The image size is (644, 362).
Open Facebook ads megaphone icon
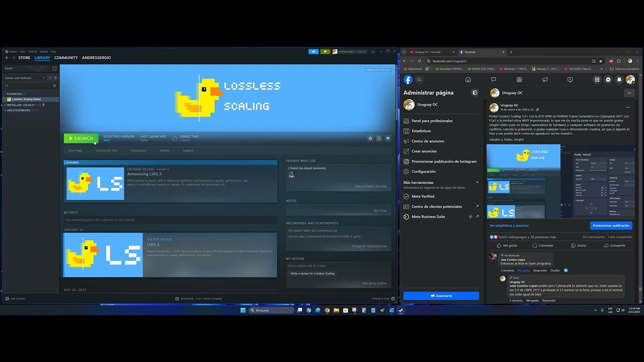click(544, 79)
